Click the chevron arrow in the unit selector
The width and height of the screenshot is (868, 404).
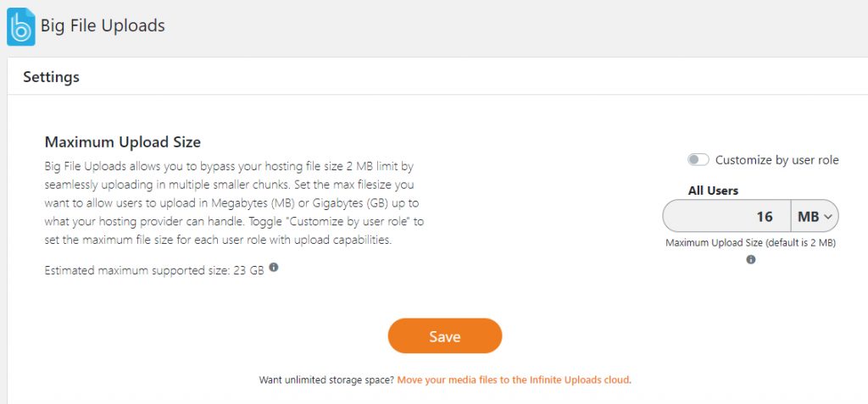pyautogui.click(x=829, y=218)
